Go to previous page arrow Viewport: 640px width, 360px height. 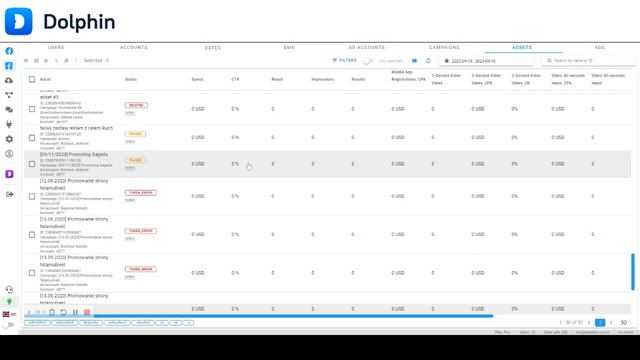pyautogui.click(x=589, y=322)
